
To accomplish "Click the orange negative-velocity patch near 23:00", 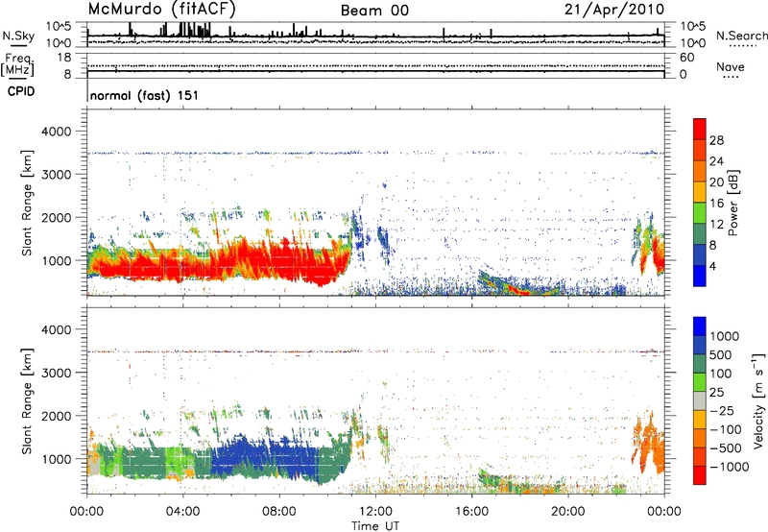I will 649,444.
